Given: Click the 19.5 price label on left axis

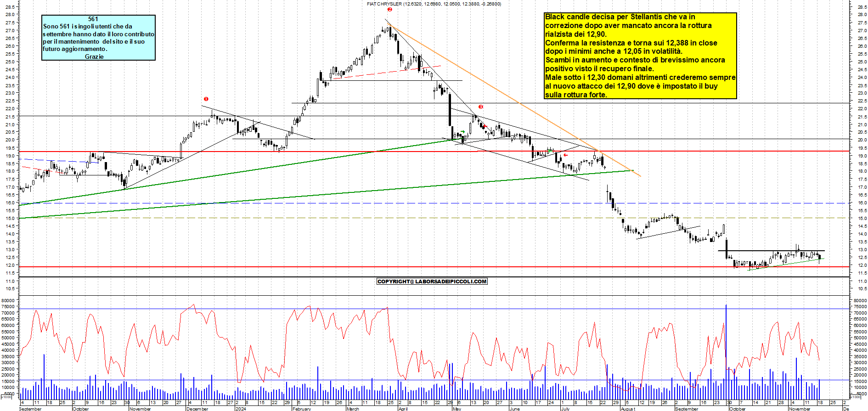Looking at the screenshot, I should coord(11,148).
